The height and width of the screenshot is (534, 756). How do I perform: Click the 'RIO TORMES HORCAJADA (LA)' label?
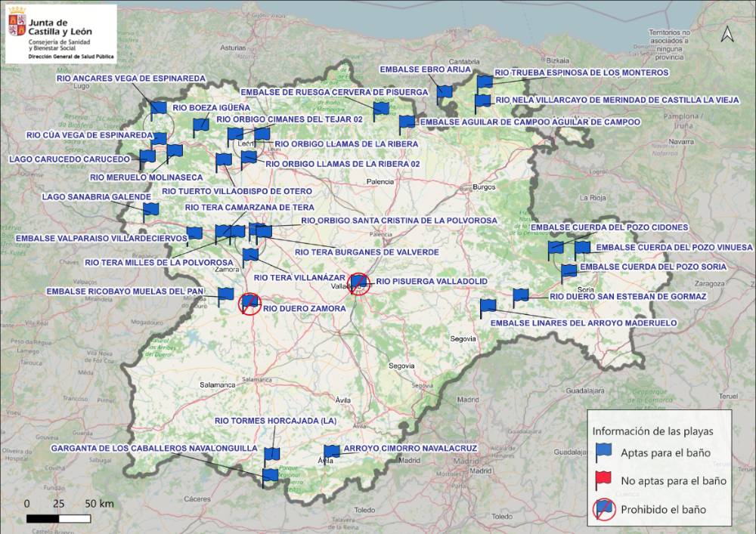[x=275, y=421]
